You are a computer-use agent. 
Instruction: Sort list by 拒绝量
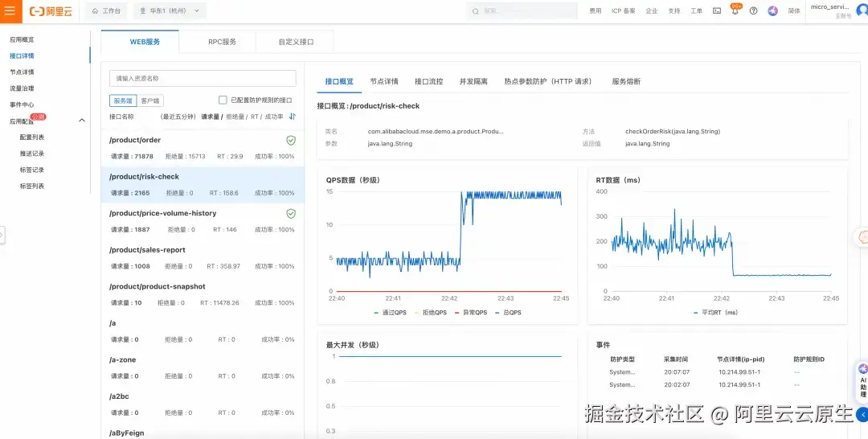pos(235,117)
